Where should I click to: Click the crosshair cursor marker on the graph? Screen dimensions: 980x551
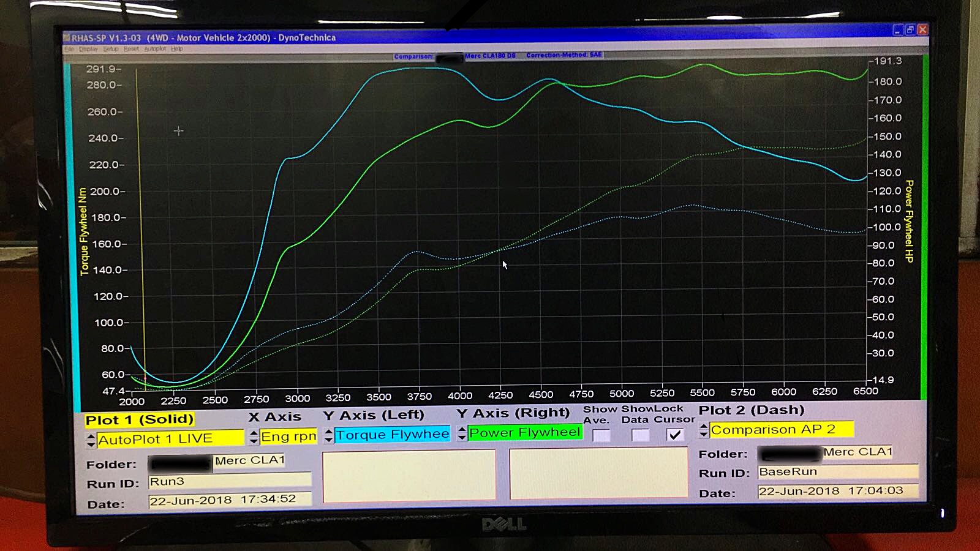tap(178, 131)
